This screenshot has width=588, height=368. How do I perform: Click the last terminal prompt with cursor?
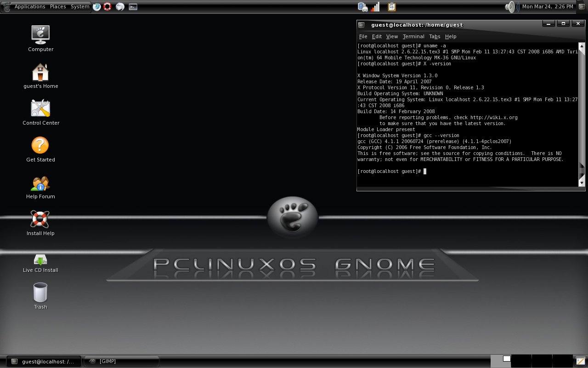[x=392, y=172]
